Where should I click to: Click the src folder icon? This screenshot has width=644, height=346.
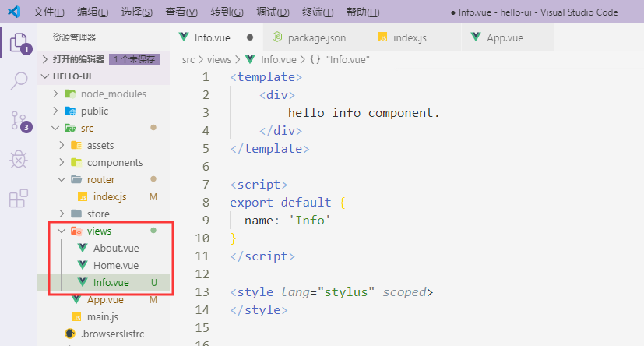point(70,129)
